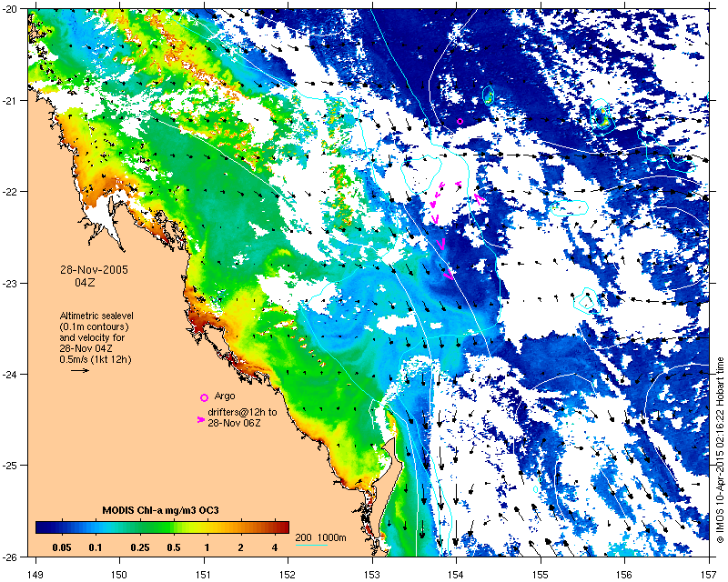Click longitude axis label 152
Screen dimensions: 728x582
coord(288,574)
